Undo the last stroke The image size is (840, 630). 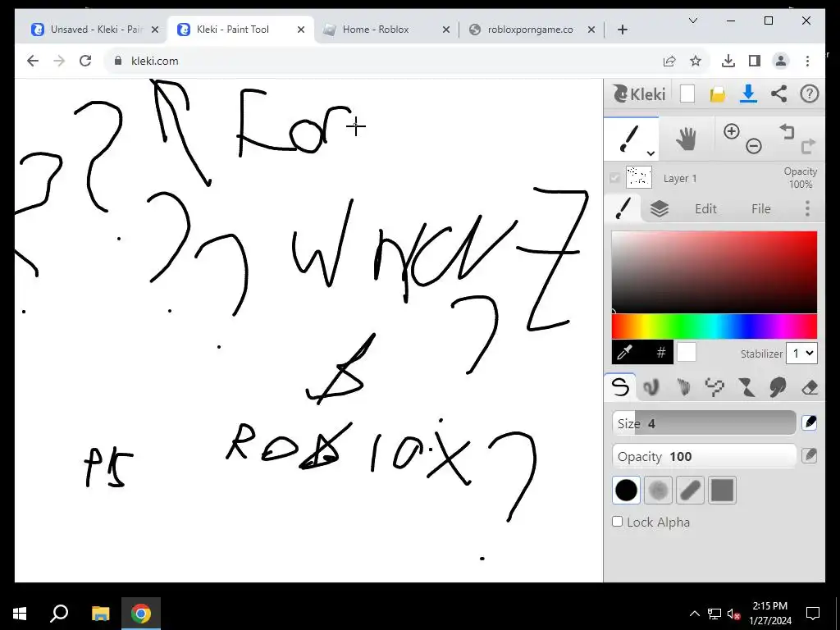787,131
